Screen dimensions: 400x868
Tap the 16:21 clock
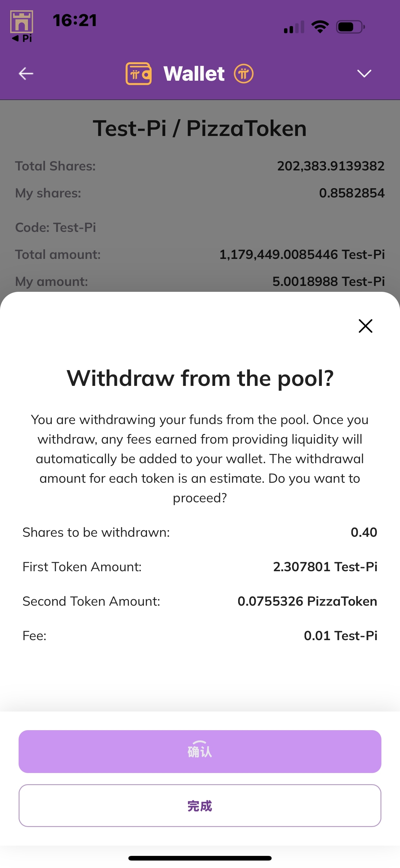75,20
